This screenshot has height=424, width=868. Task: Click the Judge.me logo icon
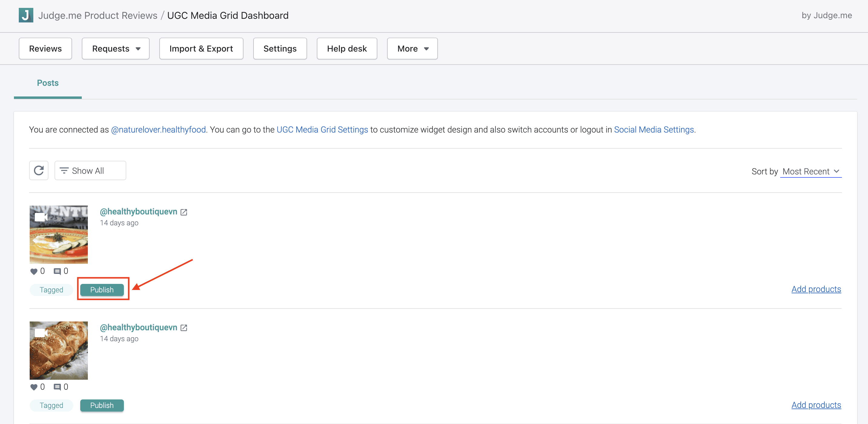[26, 15]
